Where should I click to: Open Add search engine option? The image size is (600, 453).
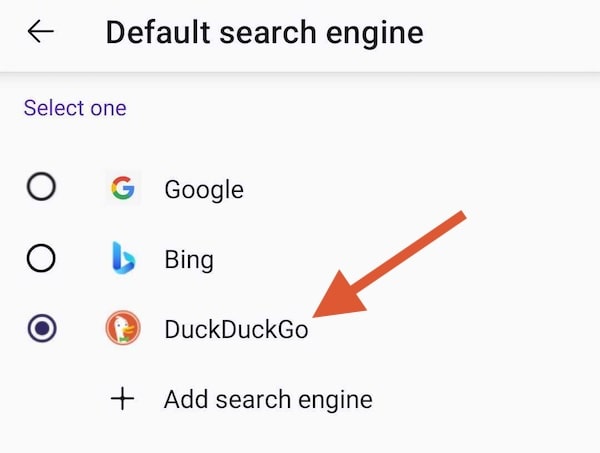point(241,399)
